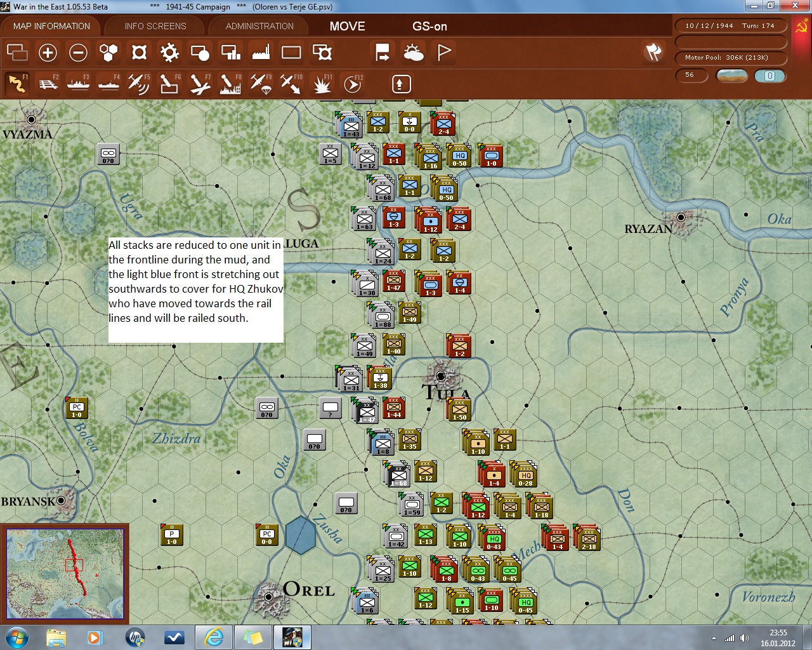The height and width of the screenshot is (650, 812).
Task: Open the Windows Start menu
Action: tap(17, 637)
